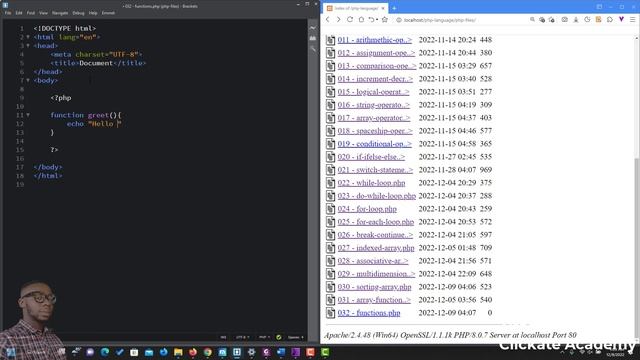
Task: Open the 030 - sorting-array.php link
Action: click(374, 287)
